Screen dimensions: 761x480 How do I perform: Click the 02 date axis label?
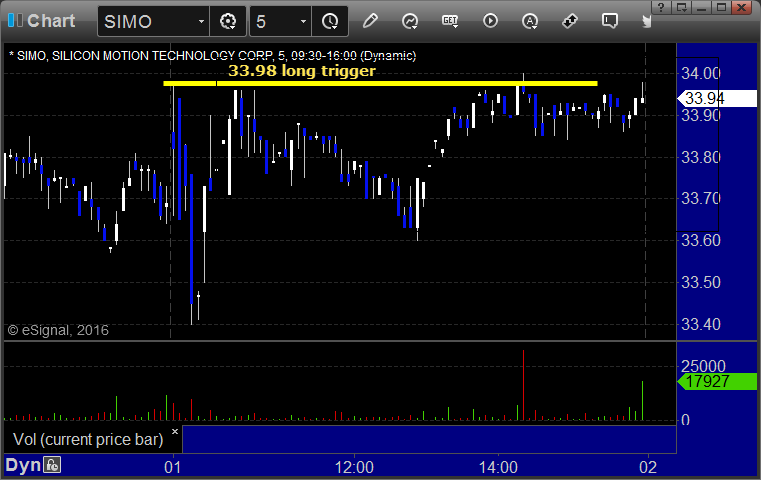(648, 467)
